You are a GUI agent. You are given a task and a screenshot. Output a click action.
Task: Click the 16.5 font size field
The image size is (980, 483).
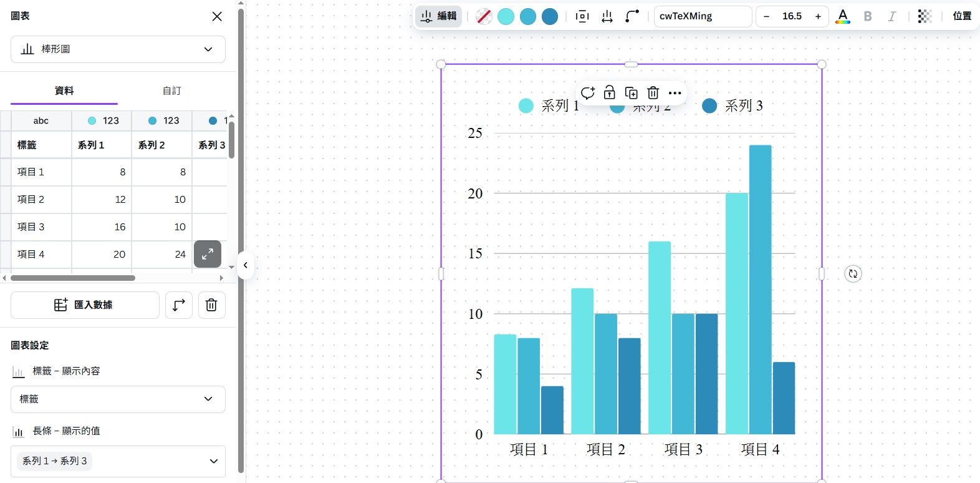pyautogui.click(x=792, y=16)
